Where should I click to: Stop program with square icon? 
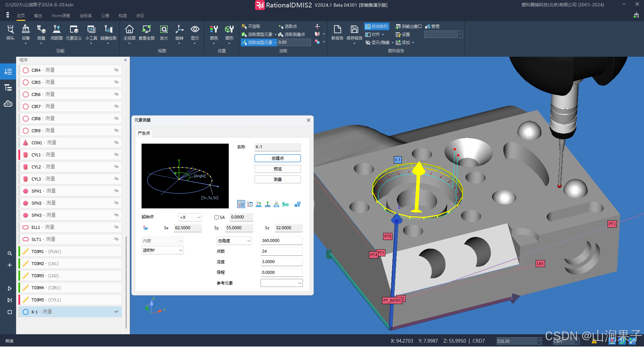pos(10,312)
